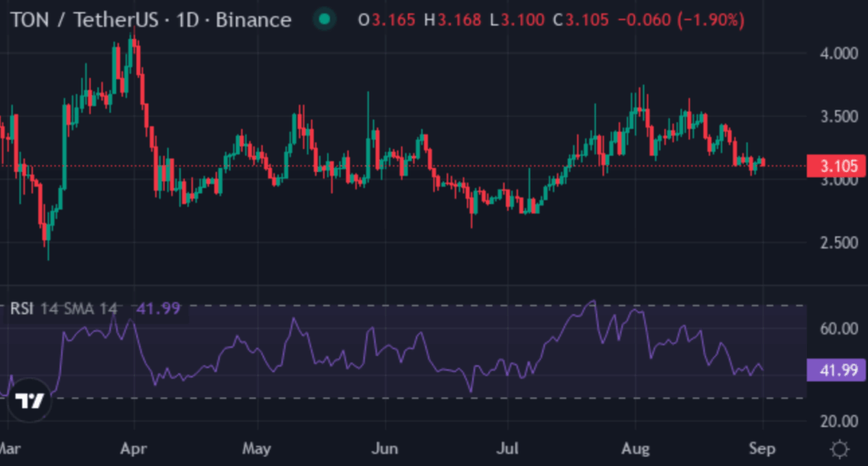
Task: Click the 60.00 RSI axis label
Action: (x=838, y=329)
